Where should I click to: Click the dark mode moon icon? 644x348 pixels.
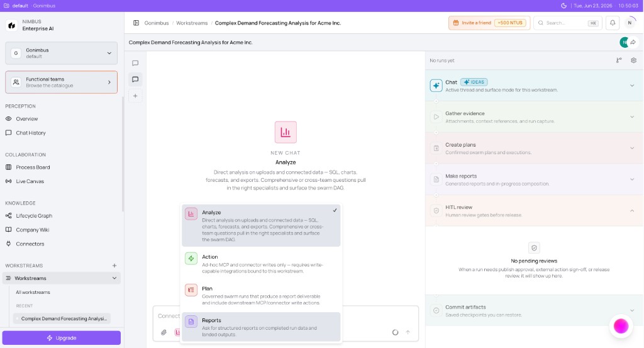pyautogui.click(x=564, y=6)
